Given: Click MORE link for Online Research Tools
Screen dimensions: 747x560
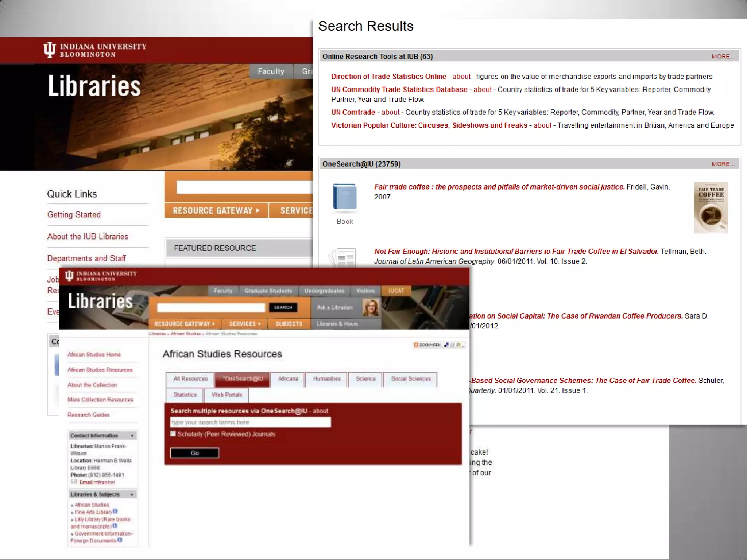Looking at the screenshot, I should (x=723, y=57).
